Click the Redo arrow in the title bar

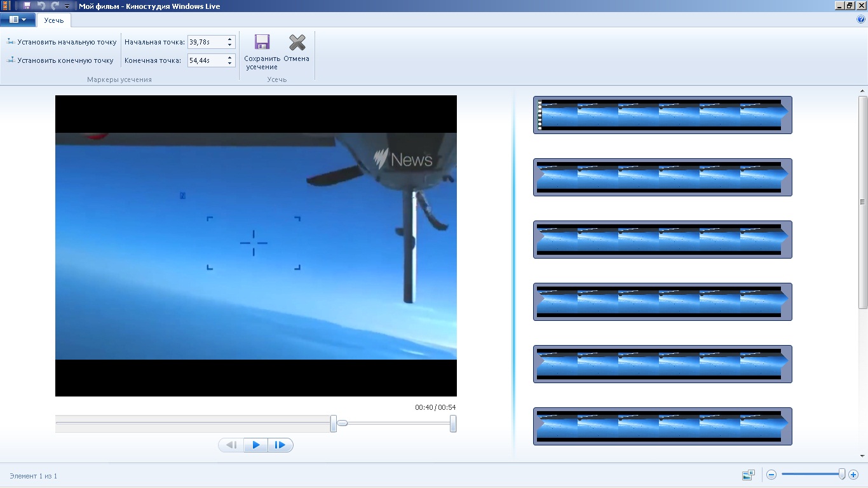[55, 6]
